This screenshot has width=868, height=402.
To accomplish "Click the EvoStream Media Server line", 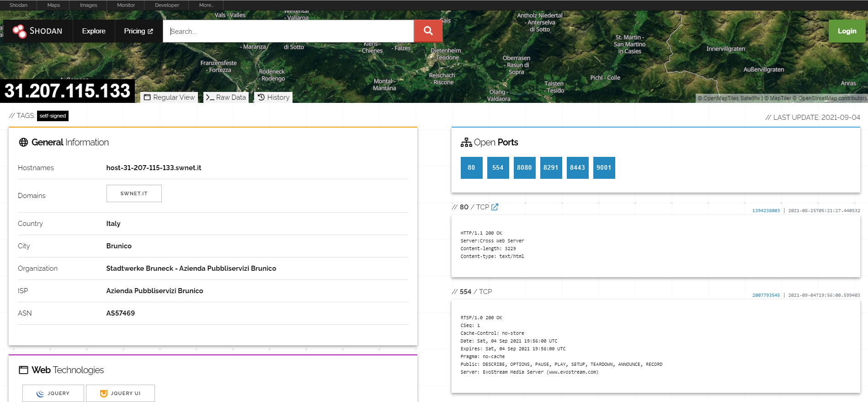I will pos(529,372).
